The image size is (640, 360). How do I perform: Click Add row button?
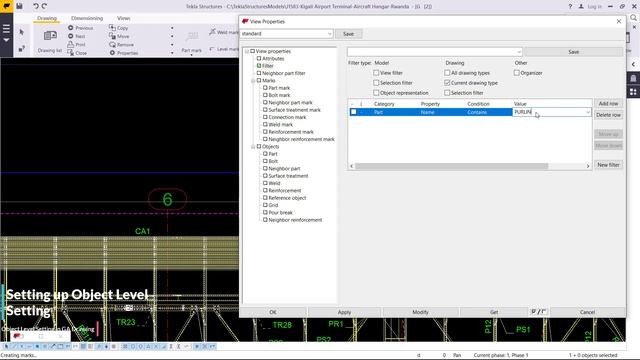(x=608, y=104)
